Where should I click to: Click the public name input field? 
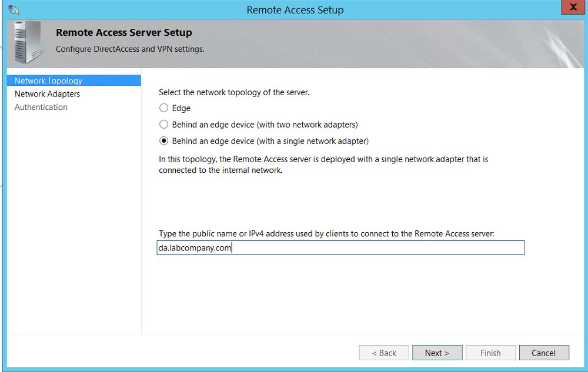[340, 248]
